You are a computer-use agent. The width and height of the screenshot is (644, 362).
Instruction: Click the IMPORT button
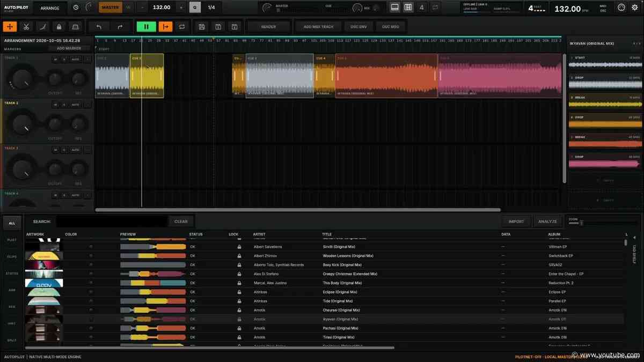[x=516, y=221]
